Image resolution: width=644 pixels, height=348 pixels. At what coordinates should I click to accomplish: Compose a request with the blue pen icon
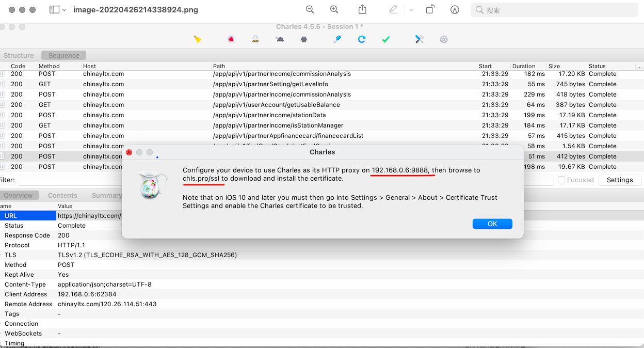point(337,39)
